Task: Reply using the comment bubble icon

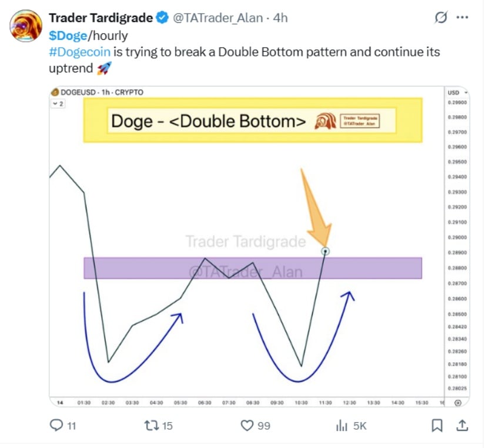Action: 56,425
